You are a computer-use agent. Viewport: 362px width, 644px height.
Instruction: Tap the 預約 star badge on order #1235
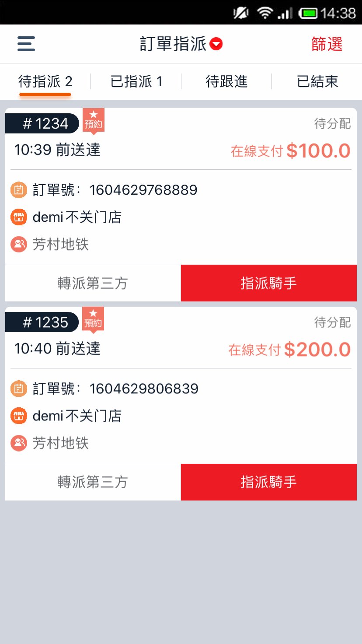pyautogui.click(x=93, y=319)
